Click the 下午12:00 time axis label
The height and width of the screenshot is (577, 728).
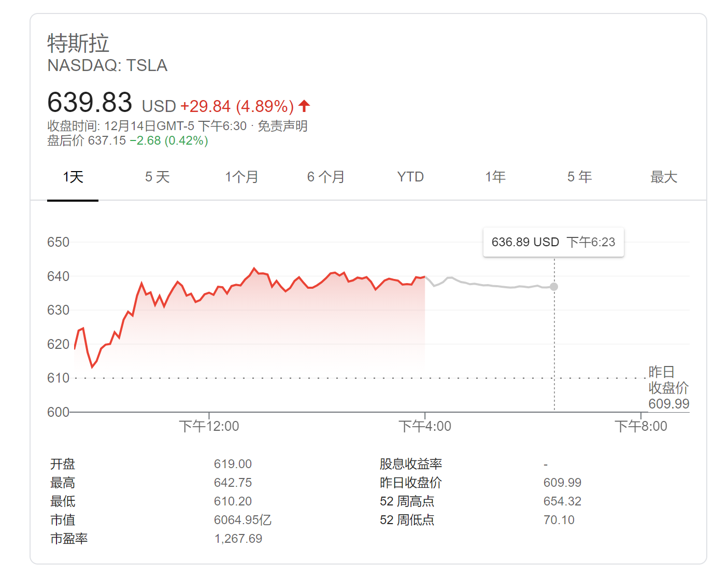click(209, 426)
